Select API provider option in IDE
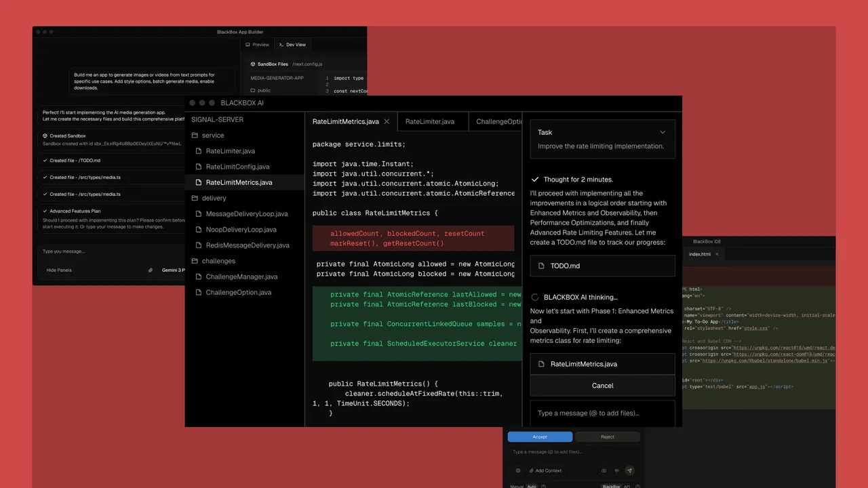The width and height of the screenshot is (868, 488). pos(627,486)
